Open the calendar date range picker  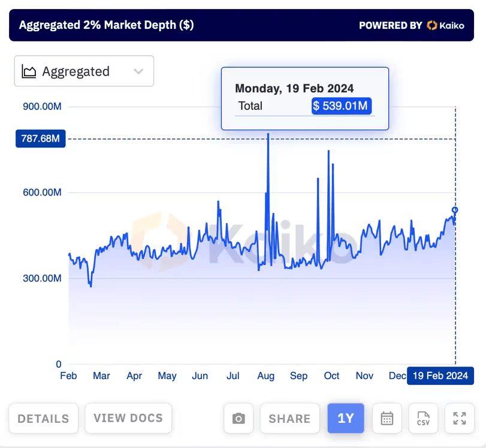[x=387, y=419]
